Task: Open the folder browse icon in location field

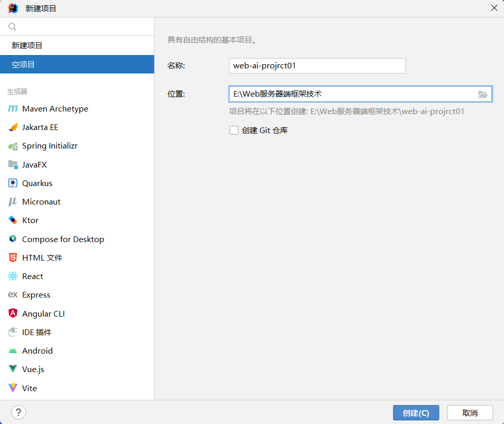Action: tap(483, 94)
